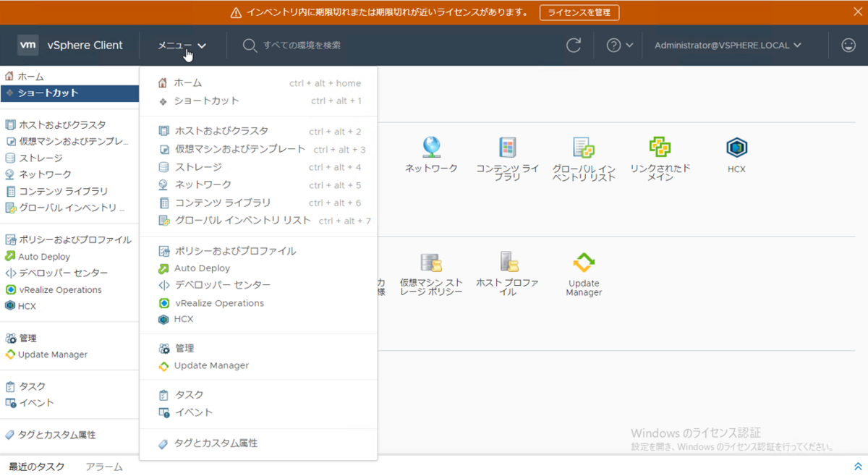This screenshot has width=868, height=476.
Task: Select 仮想マシンおよびテンプレート in dropdown menu
Action: pos(258,149)
